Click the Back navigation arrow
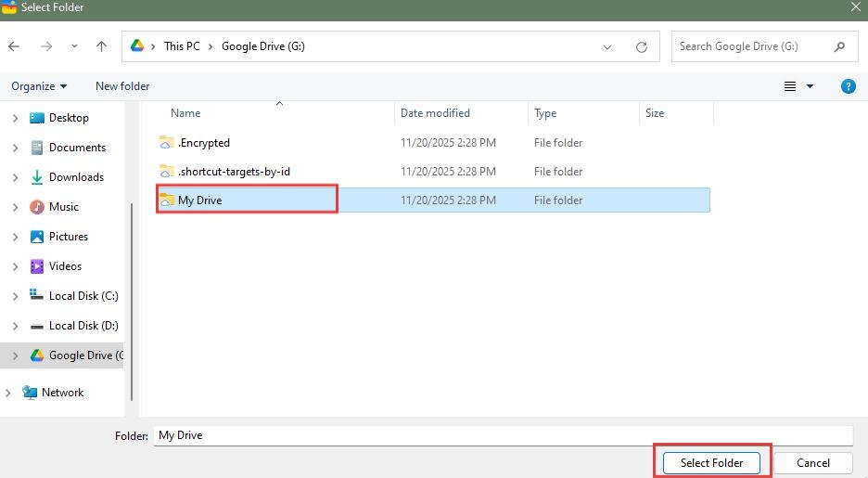Viewport: 868px width, 478px height. [x=14, y=46]
